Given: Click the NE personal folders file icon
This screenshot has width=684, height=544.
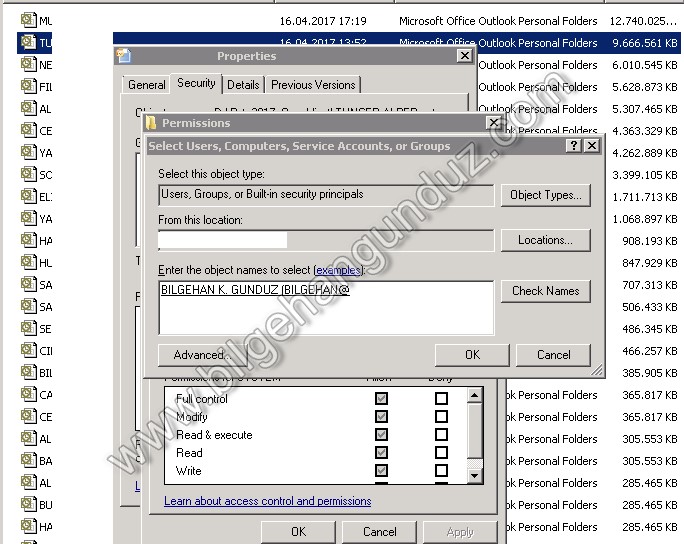Looking at the screenshot, I should pyautogui.click(x=28, y=64).
